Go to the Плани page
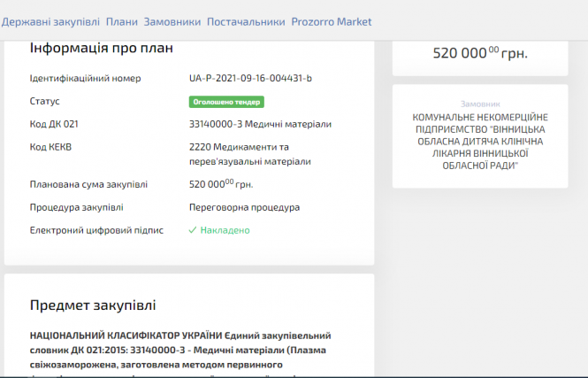Viewport: 588px width, 378px height. pyautogui.click(x=122, y=22)
